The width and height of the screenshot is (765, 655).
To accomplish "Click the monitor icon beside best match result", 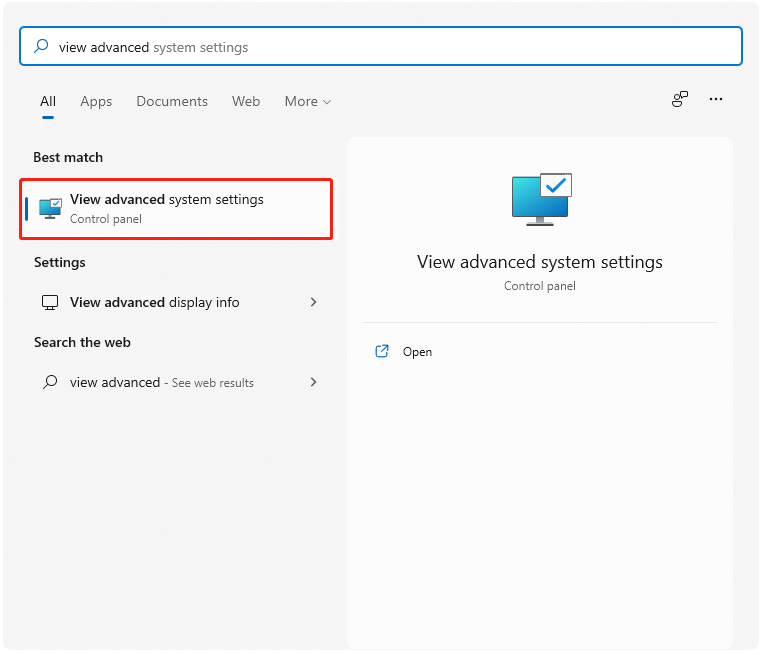I will click(x=50, y=209).
